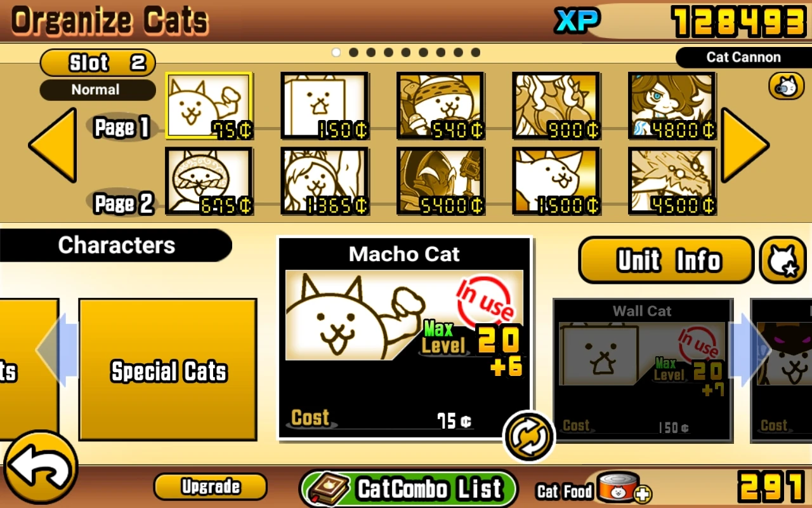The height and width of the screenshot is (508, 812).
Task: Open the Special Cats category
Action: click(x=168, y=370)
